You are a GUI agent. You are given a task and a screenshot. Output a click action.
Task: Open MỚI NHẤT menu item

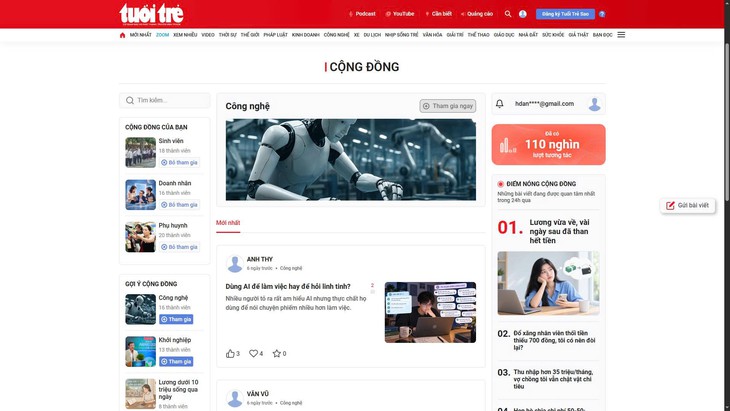pos(141,35)
